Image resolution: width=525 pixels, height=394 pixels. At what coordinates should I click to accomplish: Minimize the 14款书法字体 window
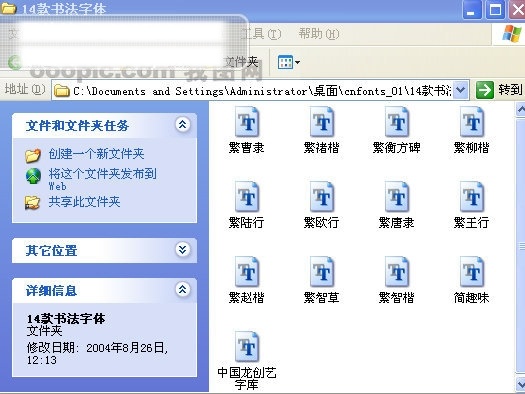click(471, 9)
